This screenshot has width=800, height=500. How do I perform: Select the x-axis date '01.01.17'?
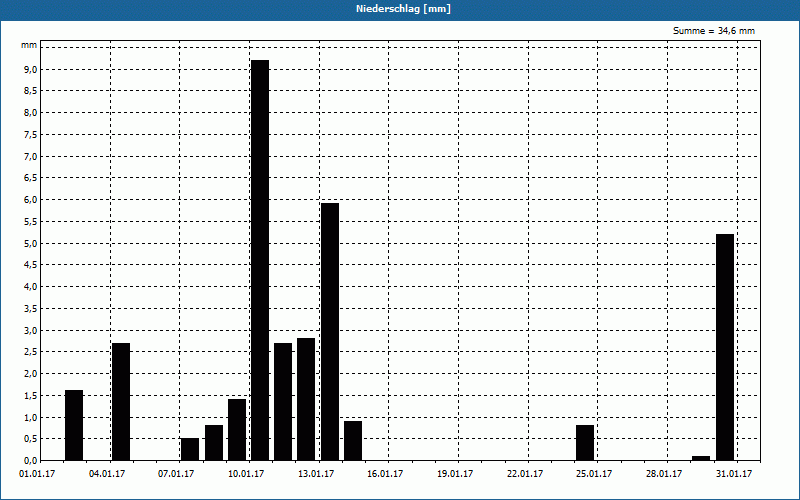(x=37, y=474)
